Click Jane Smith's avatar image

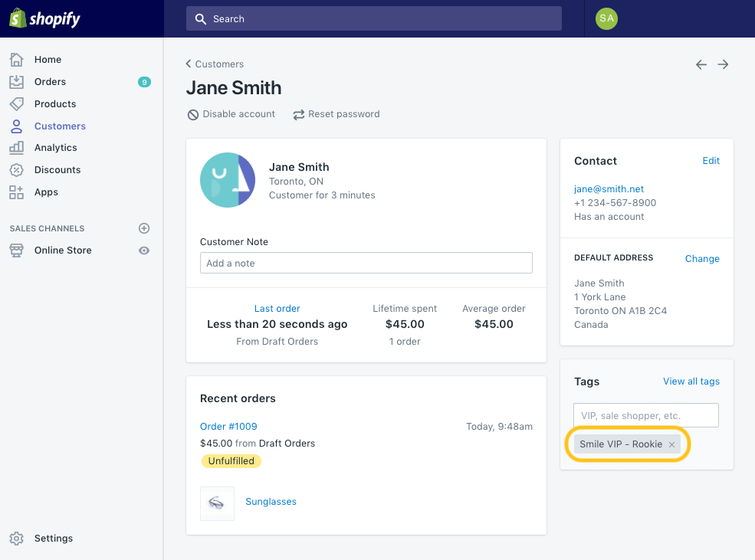(x=228, y=180)
